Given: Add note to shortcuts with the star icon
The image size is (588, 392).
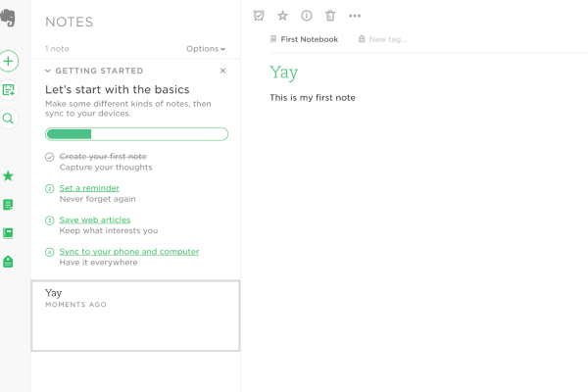Looking at the screenshot, I should (282, 16).
